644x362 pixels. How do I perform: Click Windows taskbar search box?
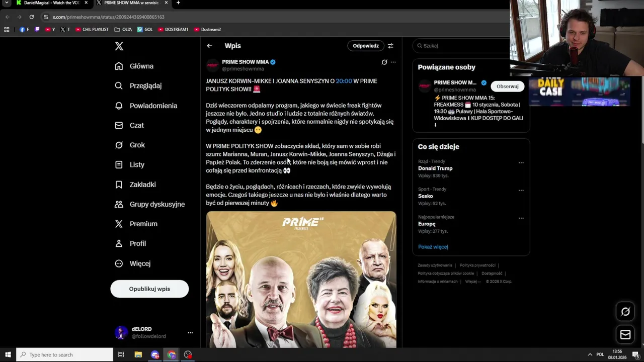(x=64, y=355)
